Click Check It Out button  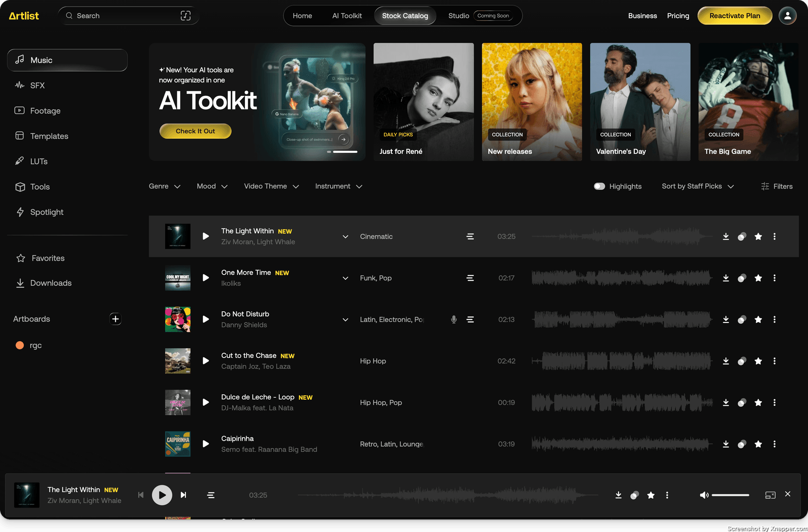195,131
